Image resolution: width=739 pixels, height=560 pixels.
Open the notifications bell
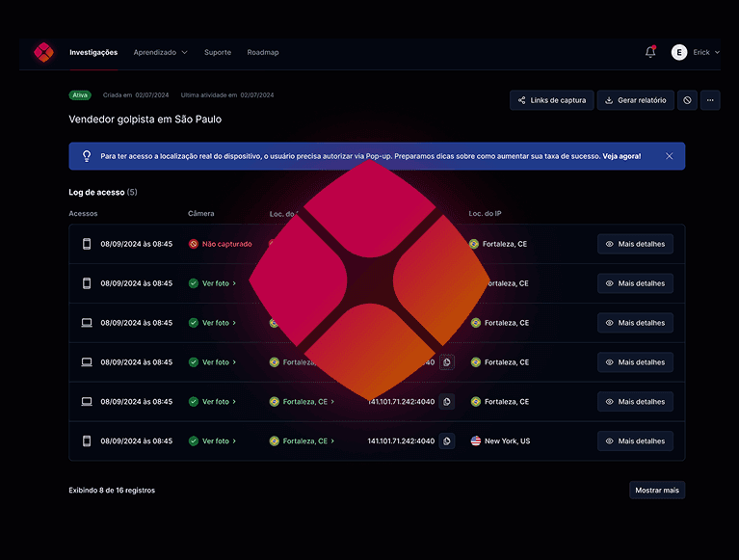coord(650,52)
